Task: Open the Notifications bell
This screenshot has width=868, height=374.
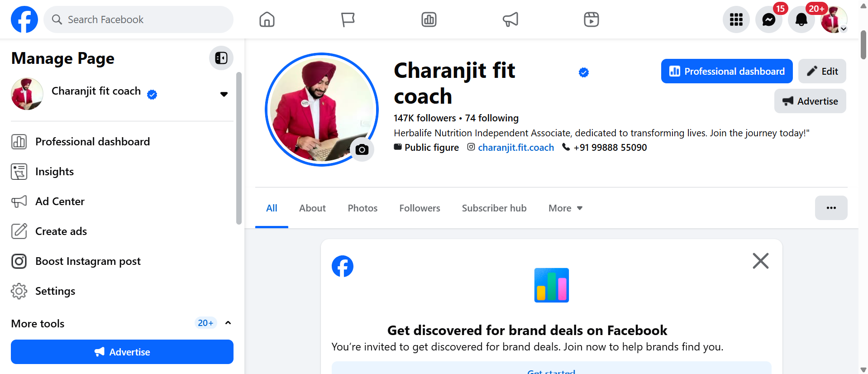Action: [801, 20]
